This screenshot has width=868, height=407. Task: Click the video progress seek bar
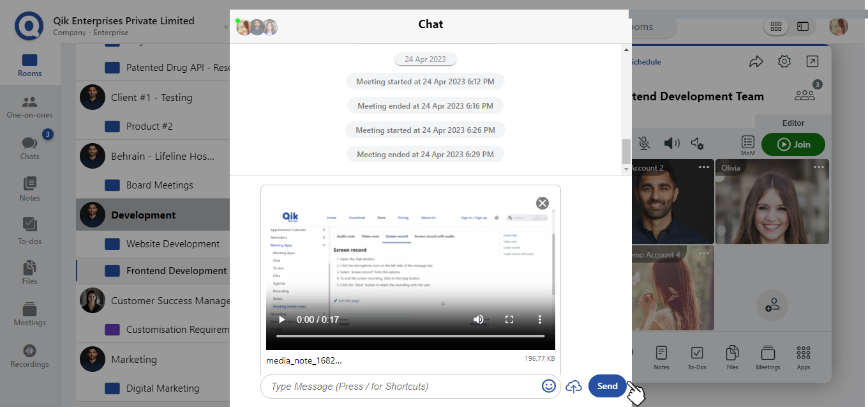tap(410, 336)
